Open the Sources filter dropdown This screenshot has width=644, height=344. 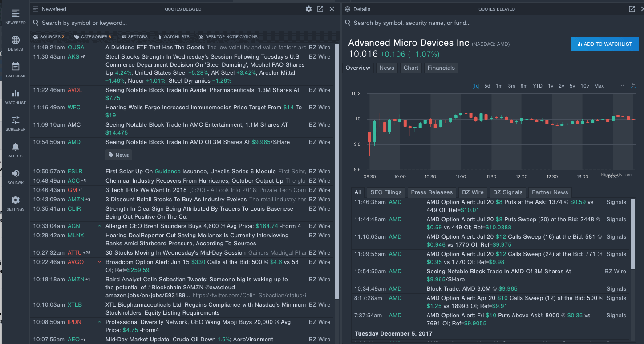coord(49,36)
